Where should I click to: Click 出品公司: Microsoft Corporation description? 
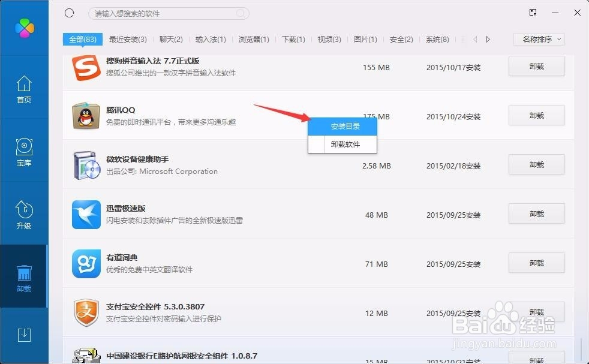pos(162,172)
